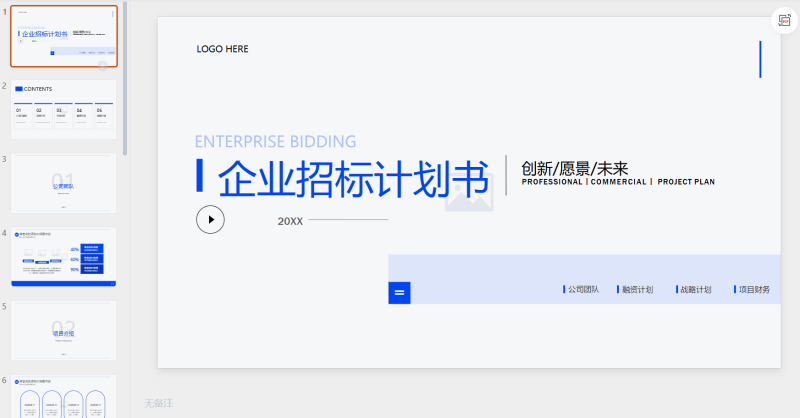Click the 创新/愿景/未来 text
Image resolution: width=800 pixels, height=418 pixels.
(x=574, y=168)
